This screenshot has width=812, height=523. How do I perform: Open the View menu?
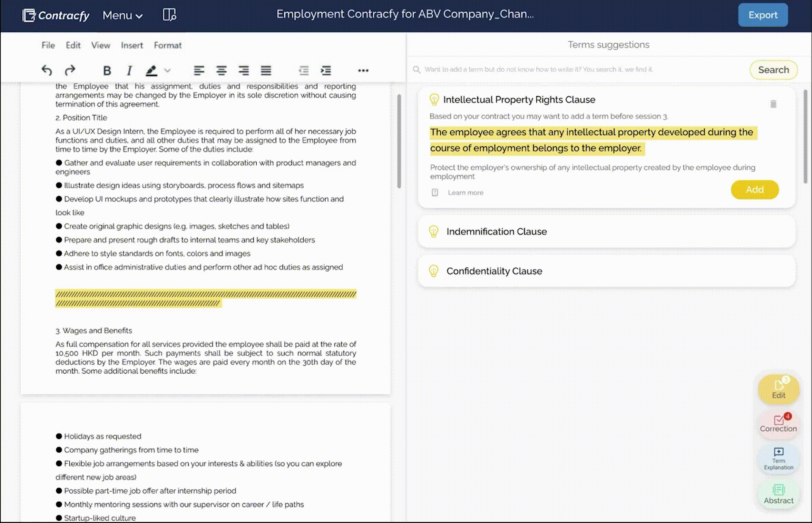[x=101, y=45]
